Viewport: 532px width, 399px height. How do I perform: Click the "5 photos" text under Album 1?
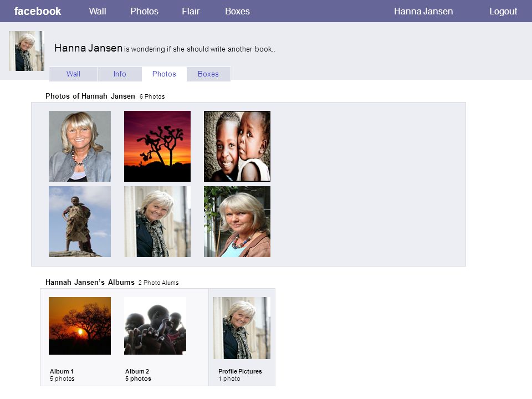62,378
